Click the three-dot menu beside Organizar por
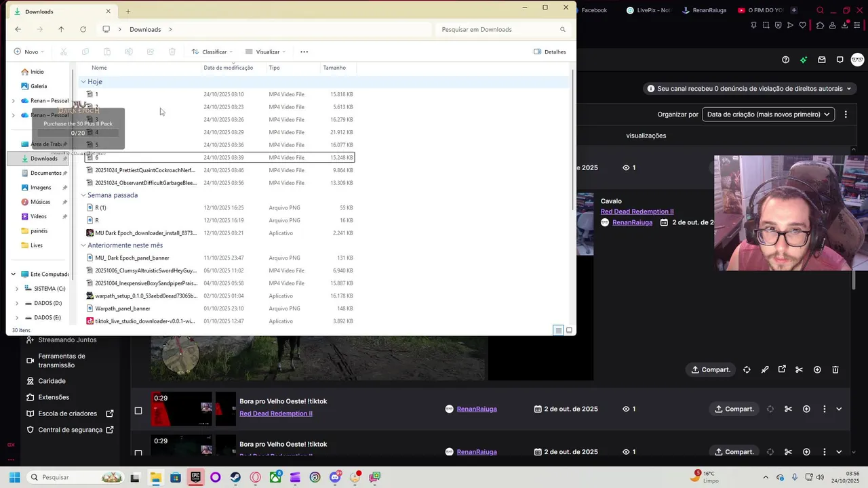The height and width of the screenshot is (488, 868). point(846,115)
